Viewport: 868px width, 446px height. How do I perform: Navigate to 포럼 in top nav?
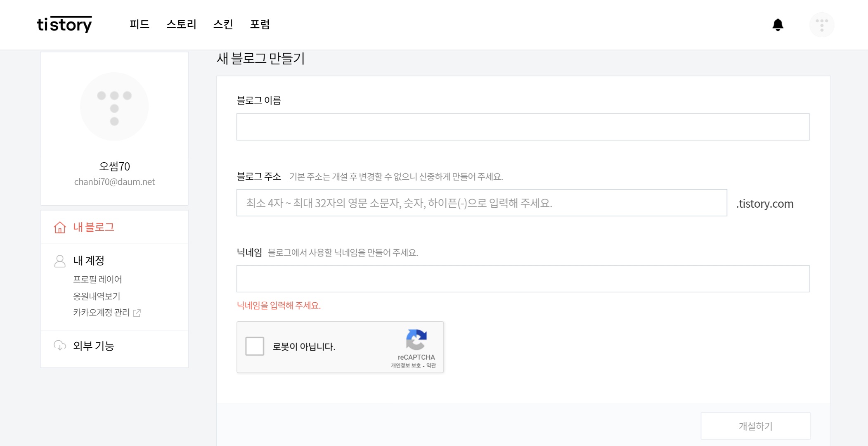(260, 24)
